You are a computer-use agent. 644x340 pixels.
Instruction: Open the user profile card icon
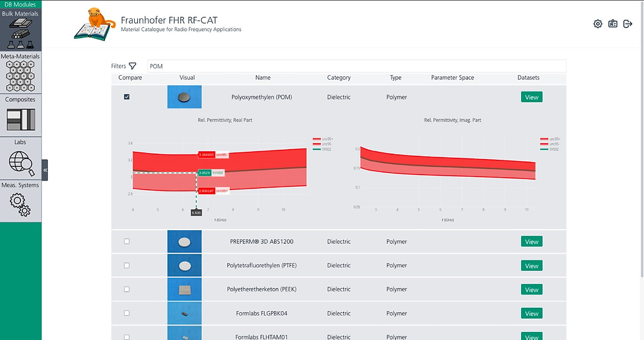click(x=612, y=24)
